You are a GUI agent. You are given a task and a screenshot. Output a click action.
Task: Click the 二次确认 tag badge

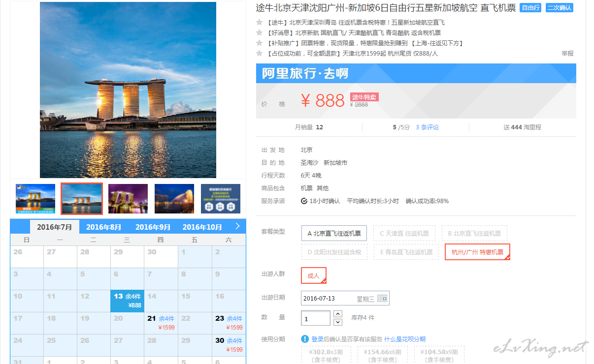[560, 8]
